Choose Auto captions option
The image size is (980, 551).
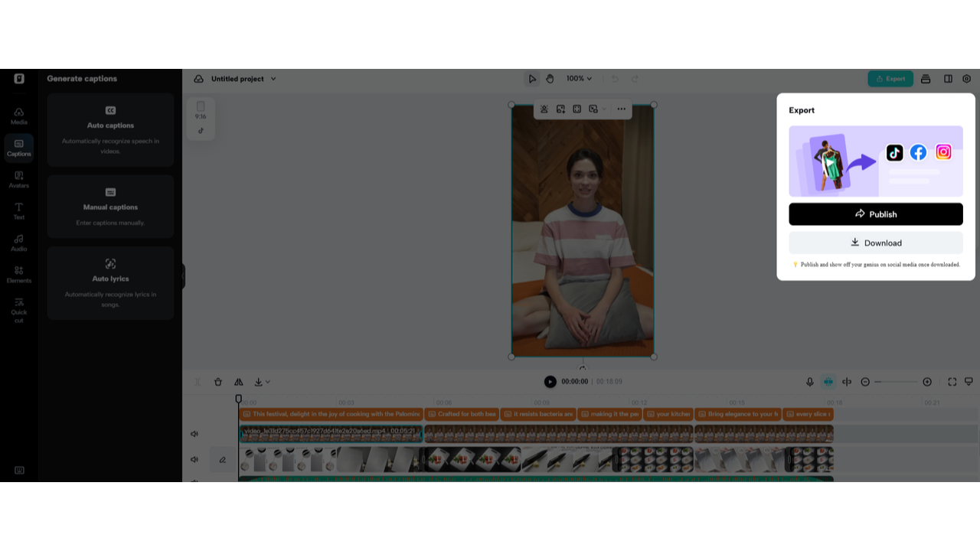tap(110, 130)
